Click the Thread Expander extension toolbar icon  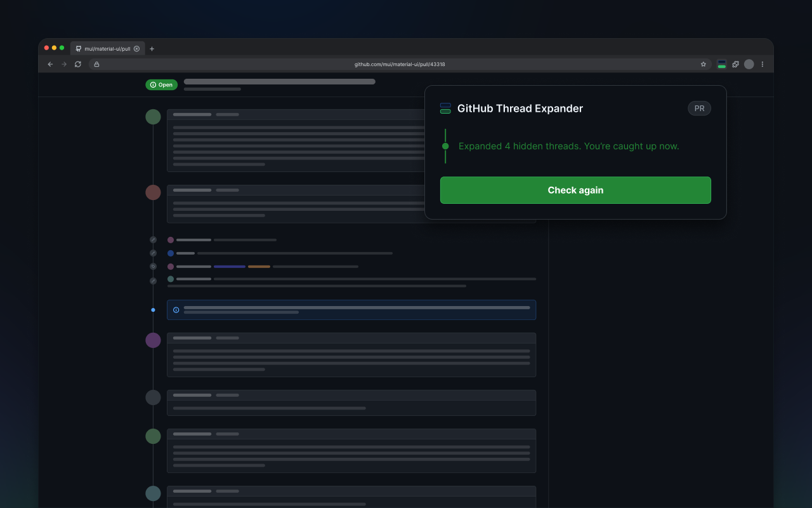coord(722,64)
